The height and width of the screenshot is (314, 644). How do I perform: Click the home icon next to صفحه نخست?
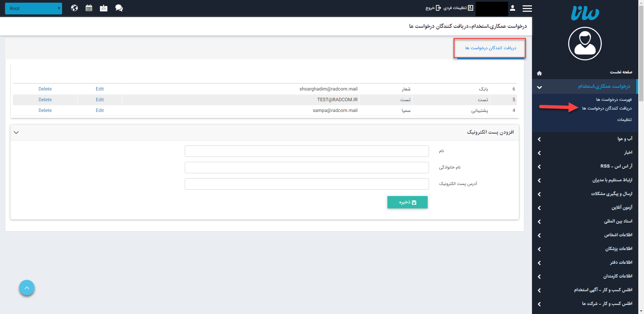point(539,73)
